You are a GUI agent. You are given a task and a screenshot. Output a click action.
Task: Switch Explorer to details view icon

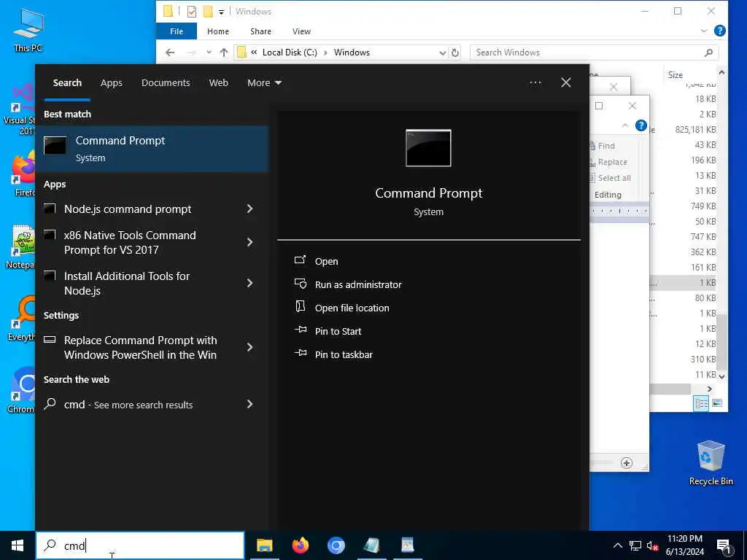tap(701, 403)
